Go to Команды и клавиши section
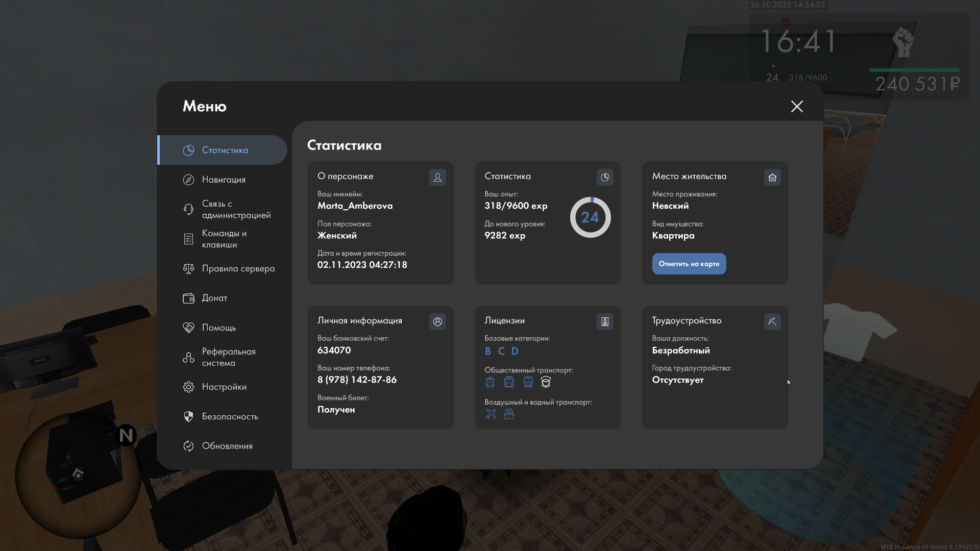The image size is (980, 551). coord(223,239)
